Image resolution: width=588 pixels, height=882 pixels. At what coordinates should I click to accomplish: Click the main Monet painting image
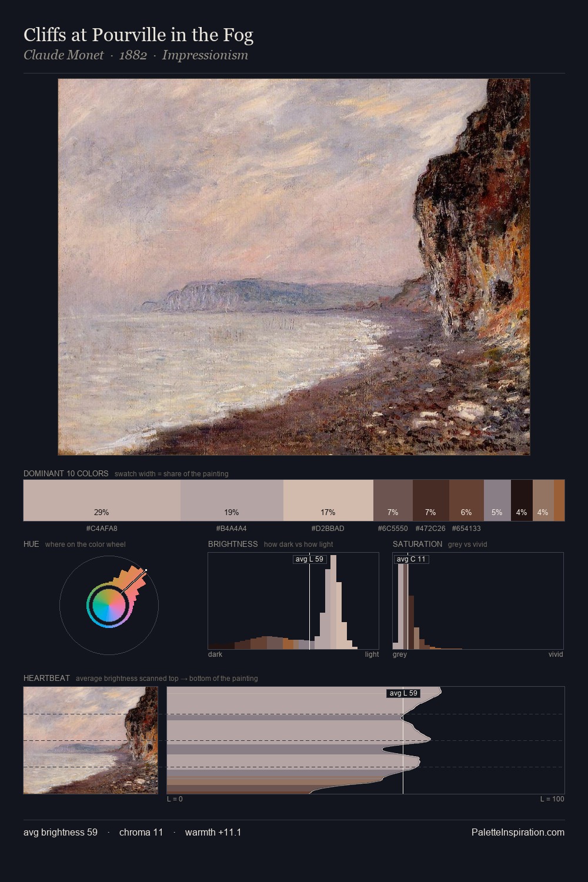pos(294,267)
